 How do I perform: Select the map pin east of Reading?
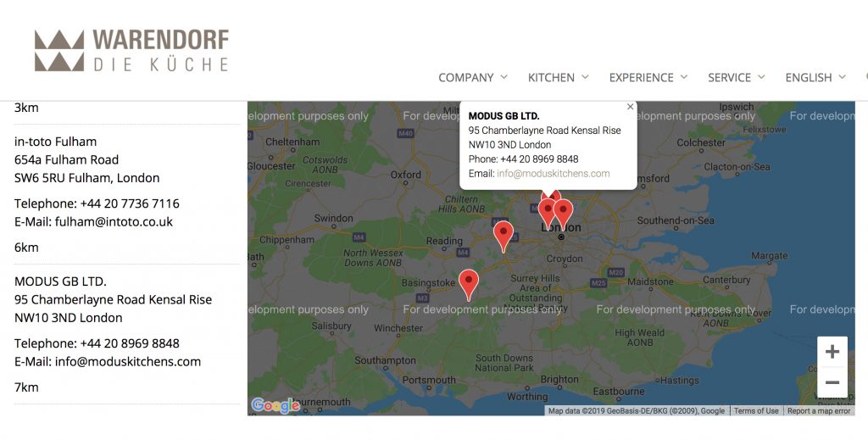[504, 236]
